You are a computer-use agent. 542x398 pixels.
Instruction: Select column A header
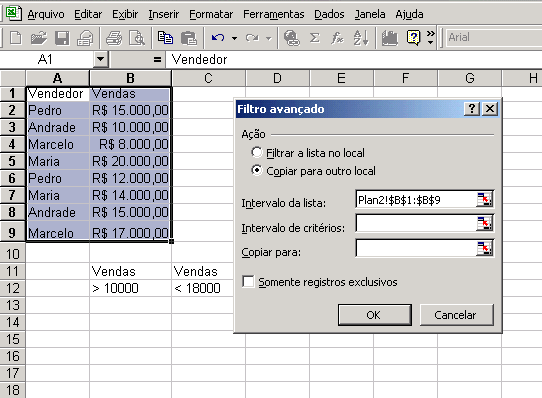57,78
